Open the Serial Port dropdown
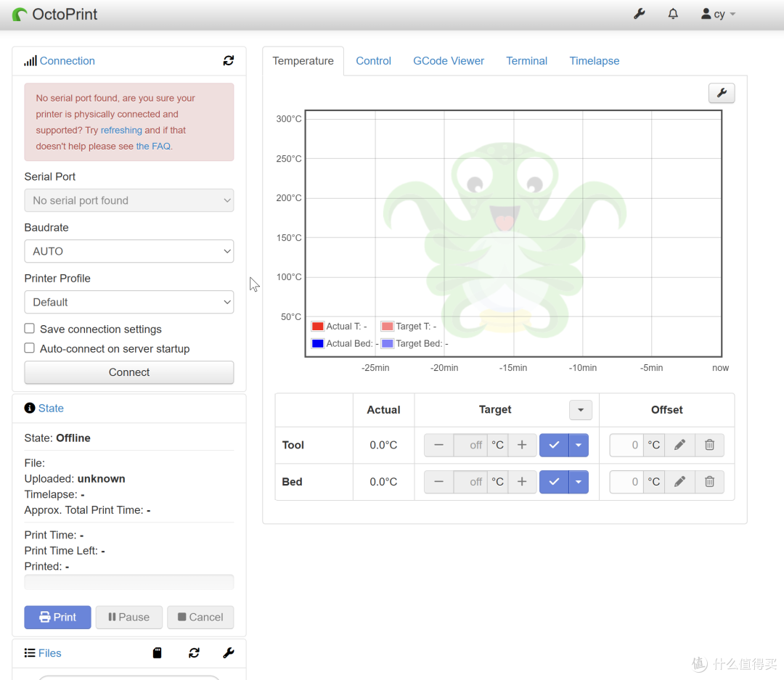Image resolution: width=784 pixels, height=680 pixels. click(x=129, y=200)
